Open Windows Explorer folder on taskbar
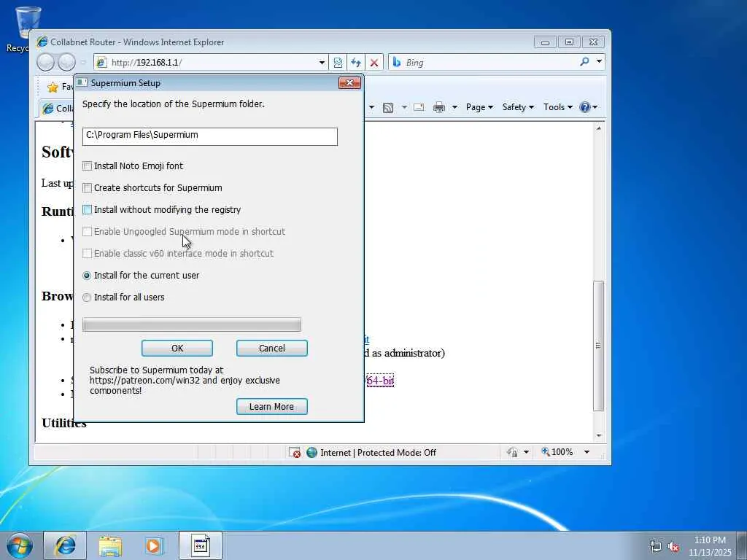 point(111,545)
